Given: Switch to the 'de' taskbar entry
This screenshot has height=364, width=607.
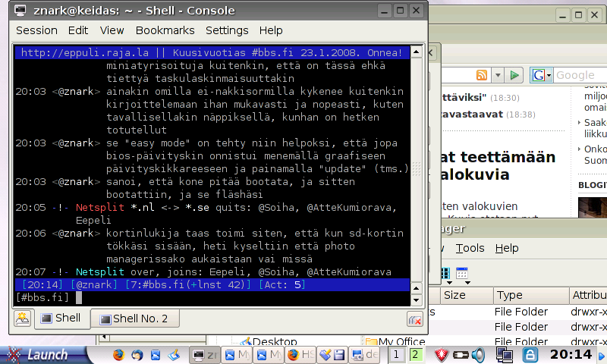Looking at the screenshot, I should (364, 355).
